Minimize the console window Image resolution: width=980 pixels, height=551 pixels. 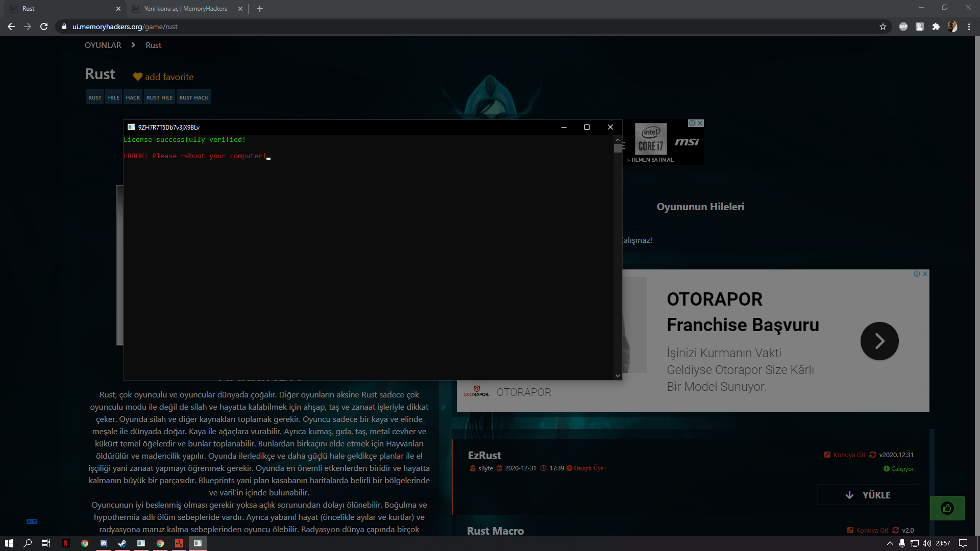pyautogui.click(x=564, y=128)
